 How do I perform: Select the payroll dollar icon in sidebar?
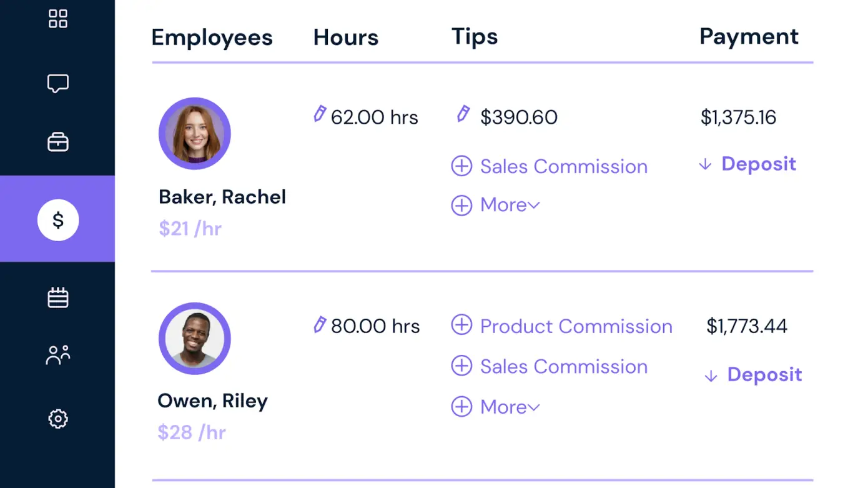(57, 220)
